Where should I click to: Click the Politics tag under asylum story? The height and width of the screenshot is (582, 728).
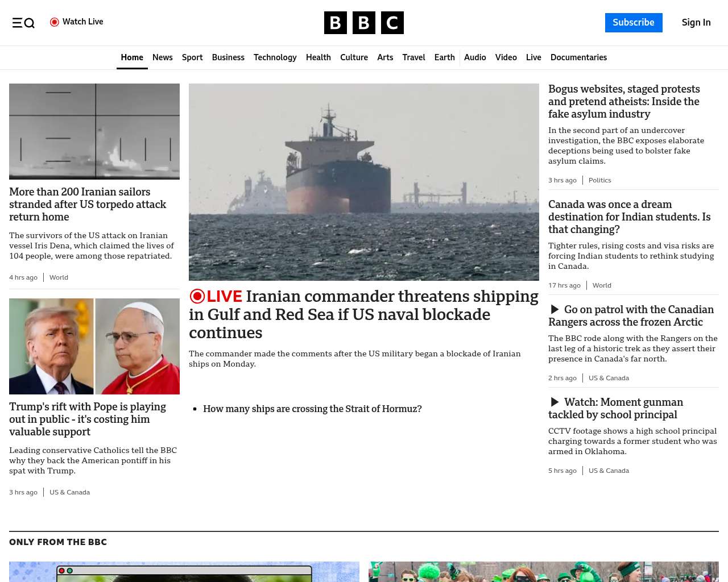click(599, 180)
